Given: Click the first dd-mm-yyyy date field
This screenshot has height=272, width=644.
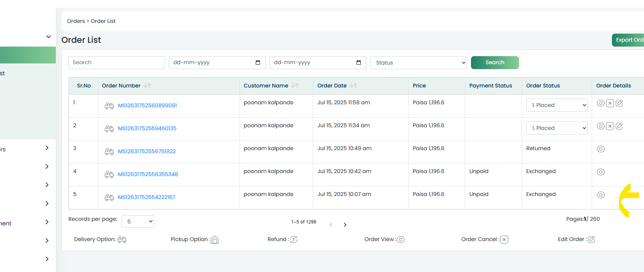Looking at the screenshot, I should (x=217, y=63).
